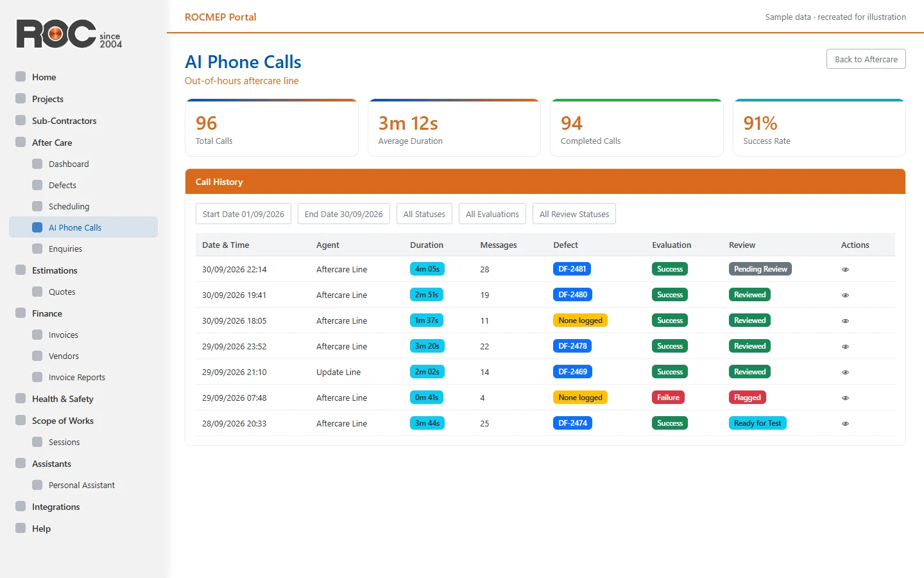This screenshot has height=578, width=924.
Task: Click the Projects sidebar icon
Action: pyautogui.click(x=21, y=99)
